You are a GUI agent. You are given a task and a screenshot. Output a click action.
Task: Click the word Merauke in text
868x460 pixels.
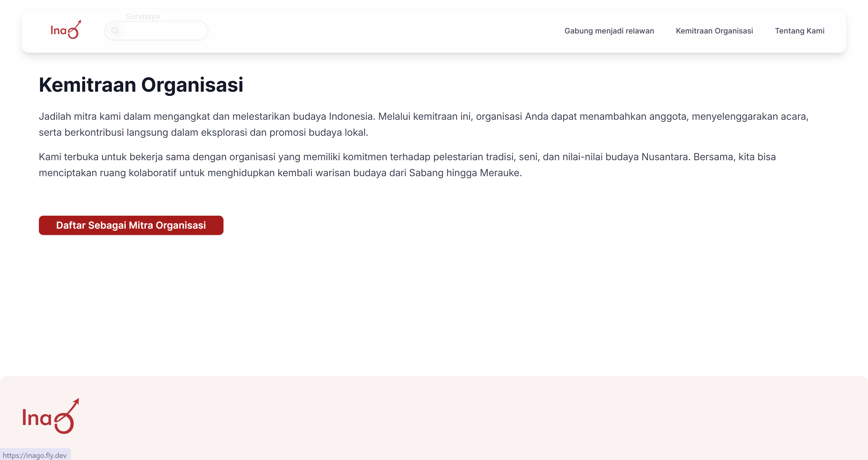500,173
